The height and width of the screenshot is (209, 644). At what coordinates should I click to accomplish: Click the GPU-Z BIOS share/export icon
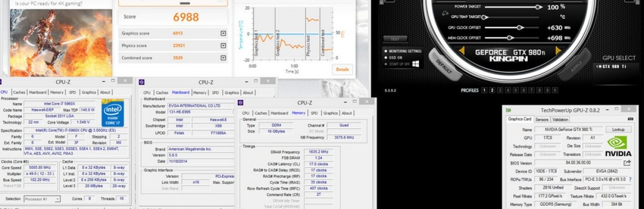(627, 163)
